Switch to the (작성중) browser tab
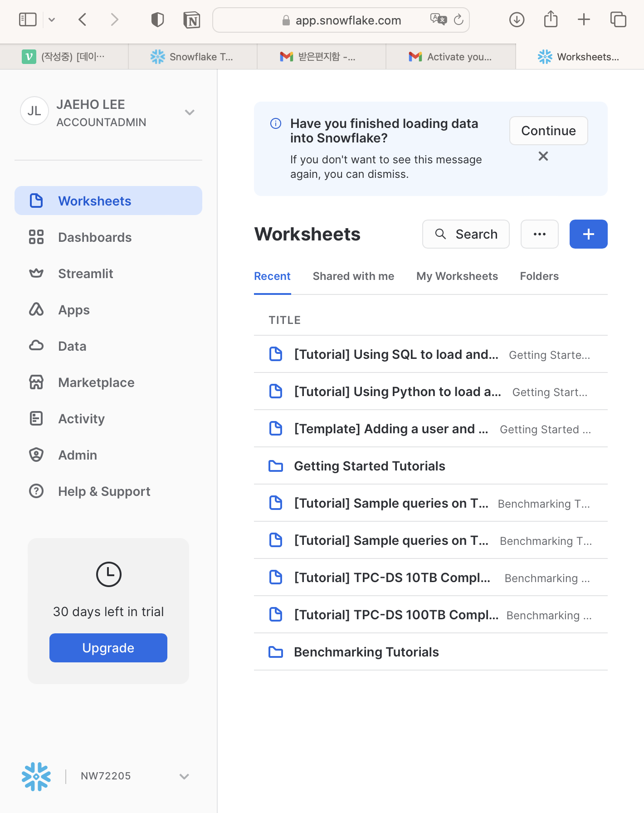This screenshot has width=644, height=813. click(64, 57)
